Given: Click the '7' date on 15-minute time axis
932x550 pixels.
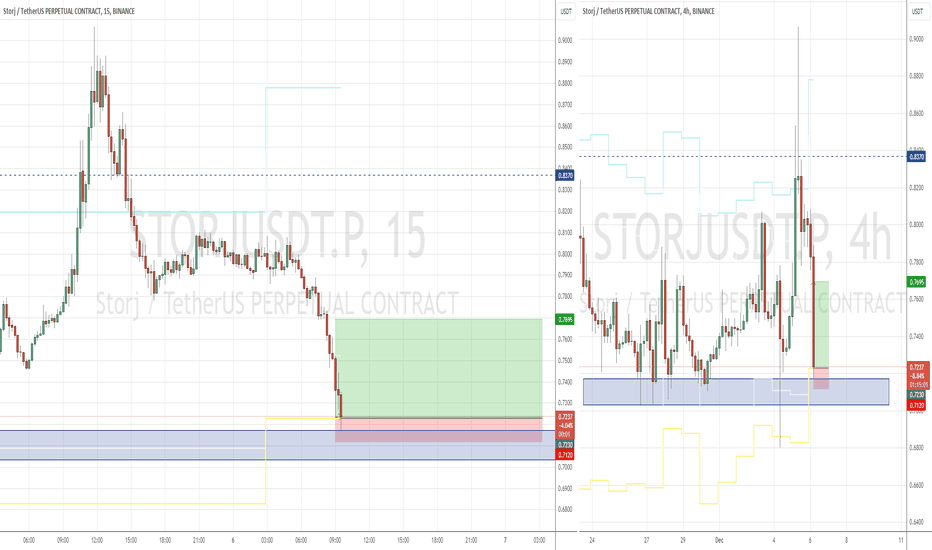Looking at the screenshot, I should tap(505, 540).
